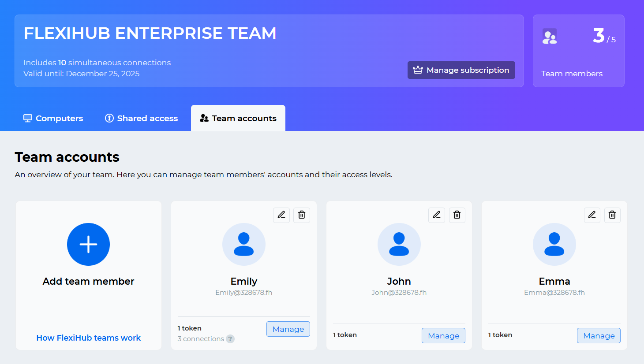This screenshot has width=644, height=364.
Task: Open the Computers tab
Action: tap(53, 118)
